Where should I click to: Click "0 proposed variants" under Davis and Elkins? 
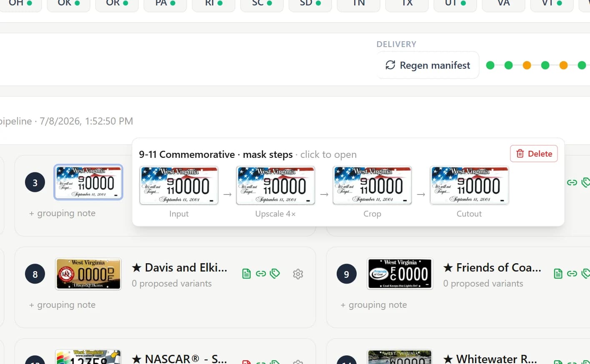pyautogui.click(x=172, y=284)
